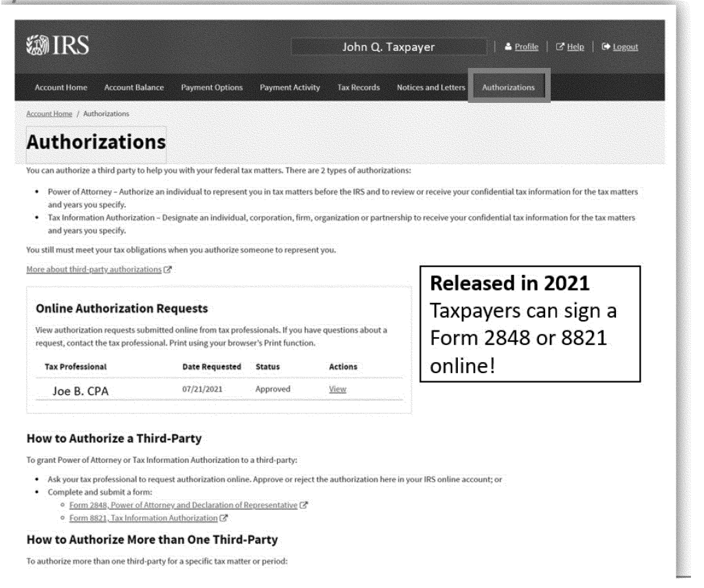Open the Help link
The height and width of the screenshot is (588, 704).
click(x=575, y=47)
